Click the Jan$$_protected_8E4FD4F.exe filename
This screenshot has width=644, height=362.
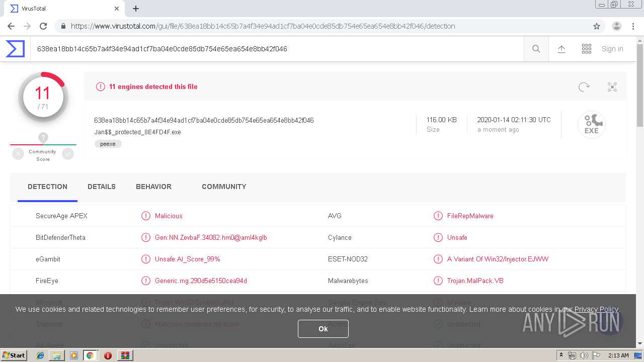pos(137,132)
